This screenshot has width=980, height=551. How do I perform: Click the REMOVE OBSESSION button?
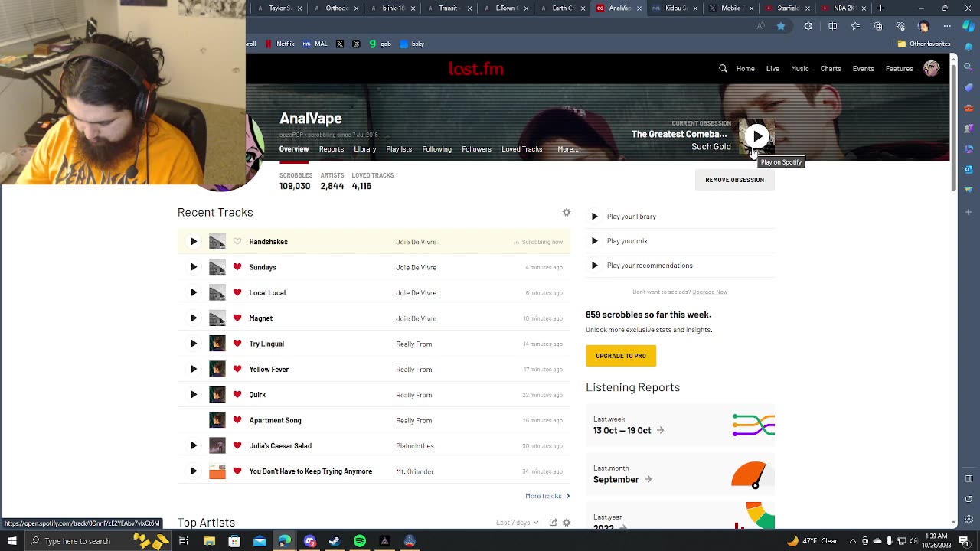735,180
